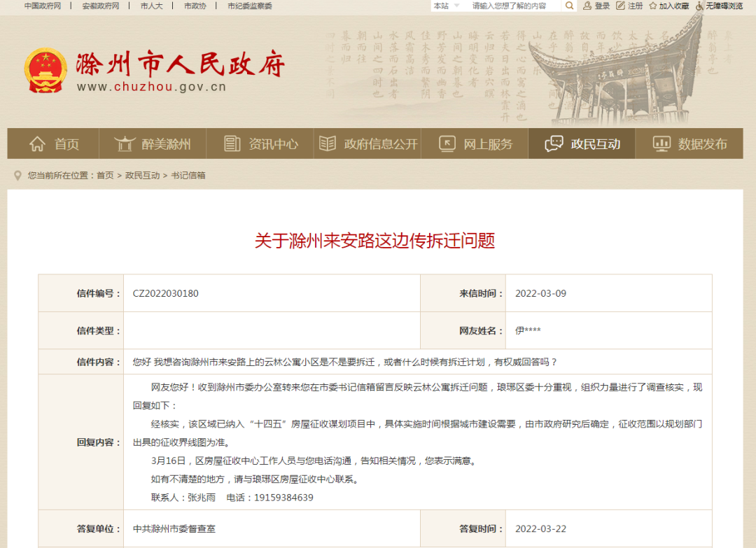Click the 回复内容 label cell
This screenshot has height=548, width=756.
(x=81, y=442)
